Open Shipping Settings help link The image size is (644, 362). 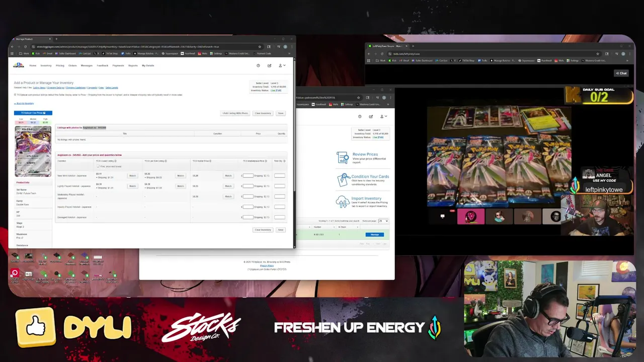[x=56, y=88]
